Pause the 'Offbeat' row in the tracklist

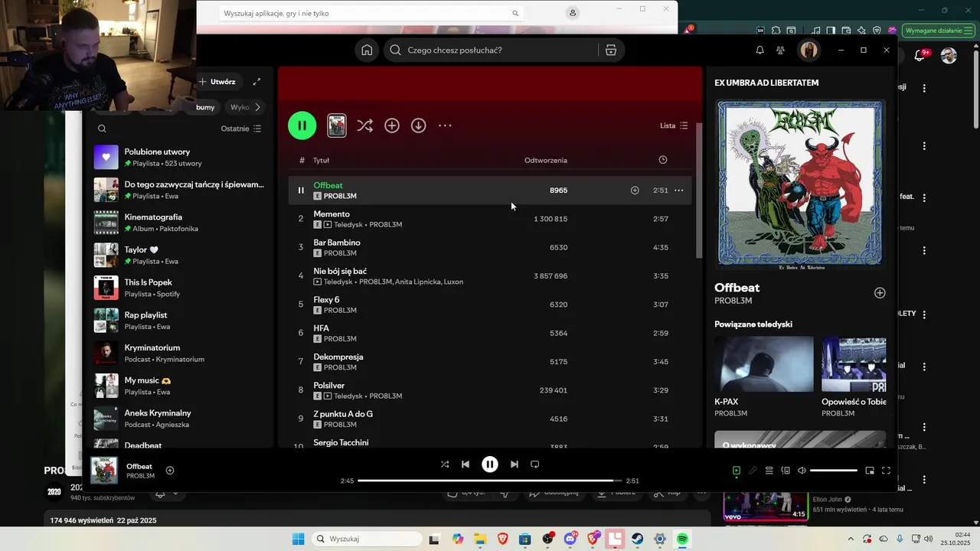coord(301,191)
